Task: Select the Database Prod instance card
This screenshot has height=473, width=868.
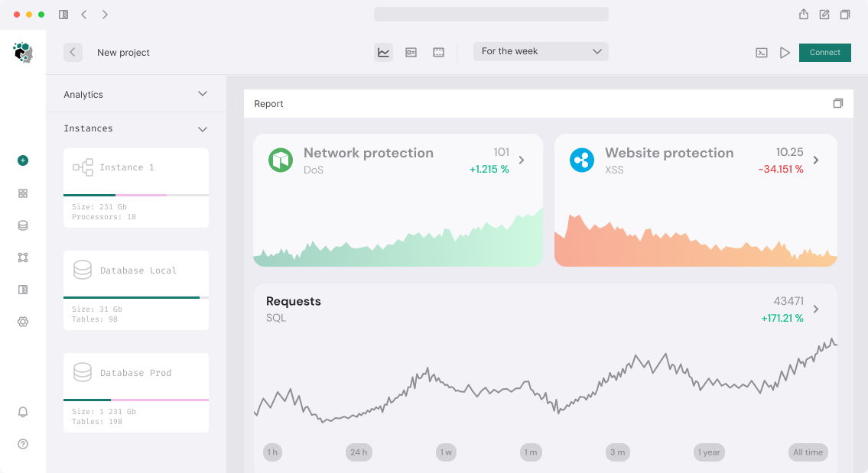Action: tap(136, 392)
